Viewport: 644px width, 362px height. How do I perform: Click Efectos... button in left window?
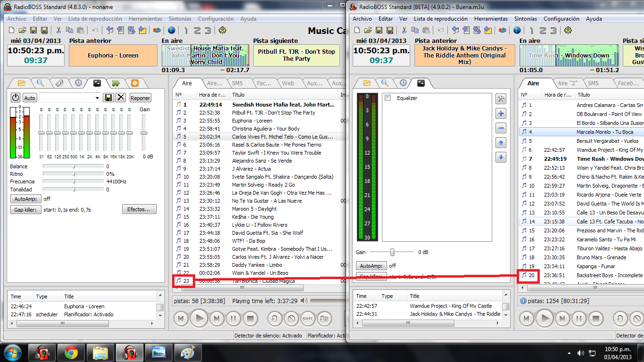click(139, 209)
